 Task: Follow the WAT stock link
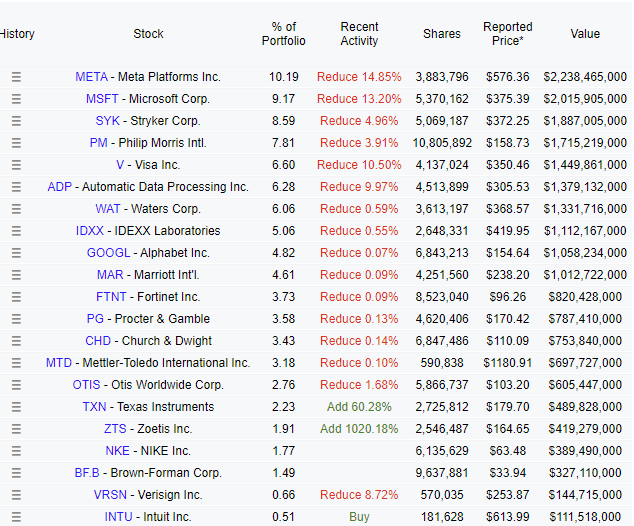click(108, 209)
